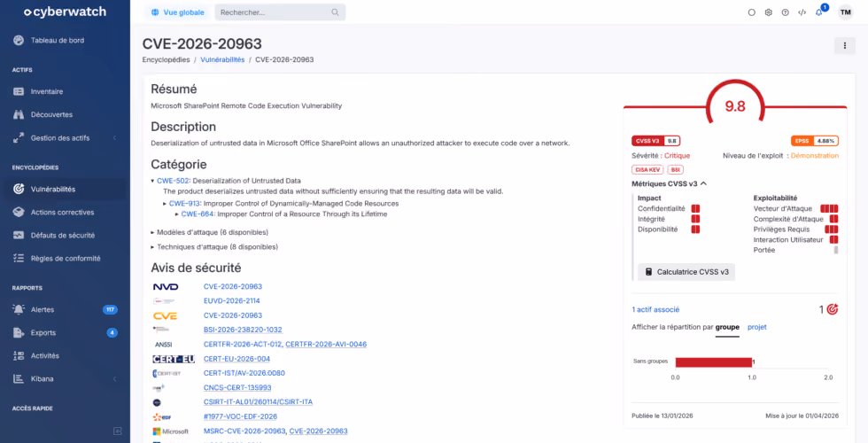Click the CISA KEV tag
This screenshot has height=443, width=868.
[647, 169]
